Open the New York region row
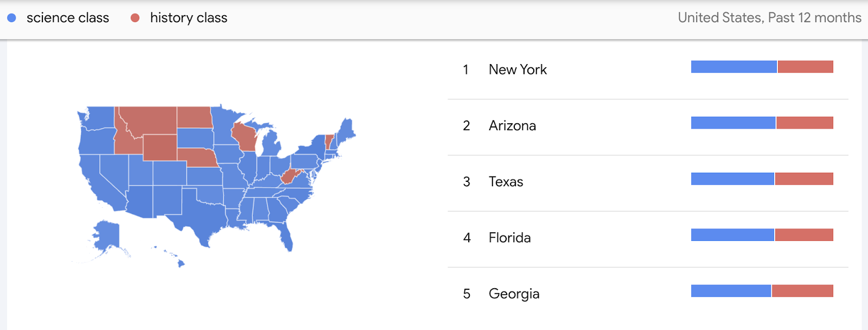 (x=648, y=69)
